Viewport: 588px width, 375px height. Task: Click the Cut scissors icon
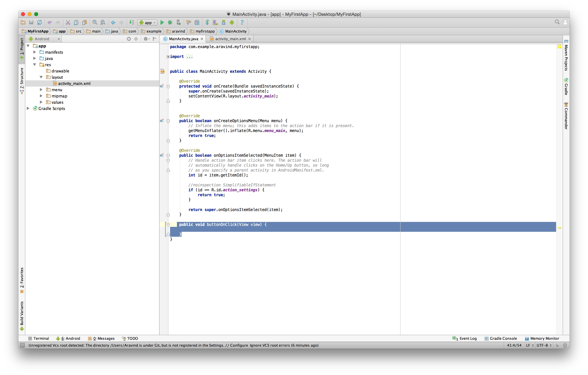[x=68, y=23]
